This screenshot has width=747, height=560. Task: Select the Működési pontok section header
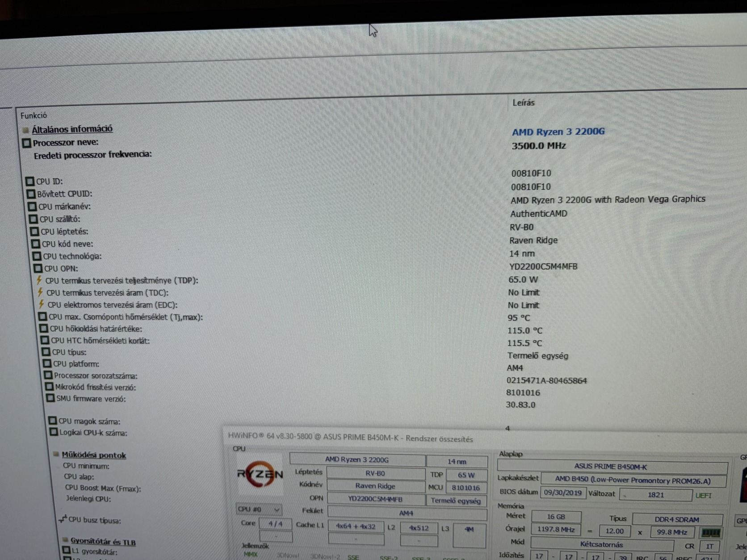pos(94,455)
